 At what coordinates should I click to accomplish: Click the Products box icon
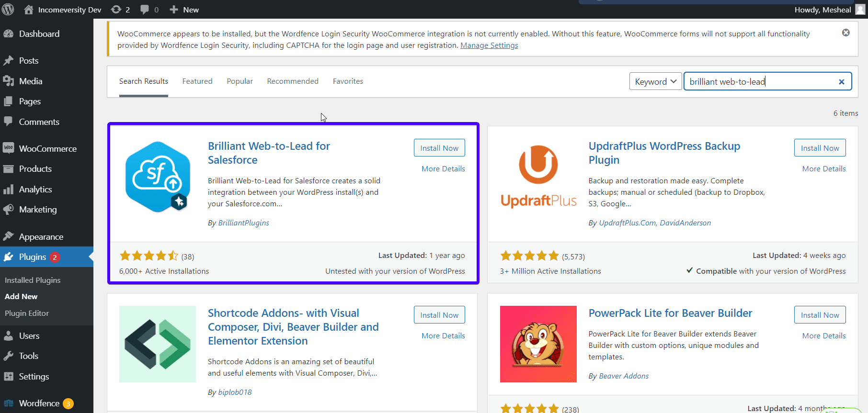[x=8, y=169]
